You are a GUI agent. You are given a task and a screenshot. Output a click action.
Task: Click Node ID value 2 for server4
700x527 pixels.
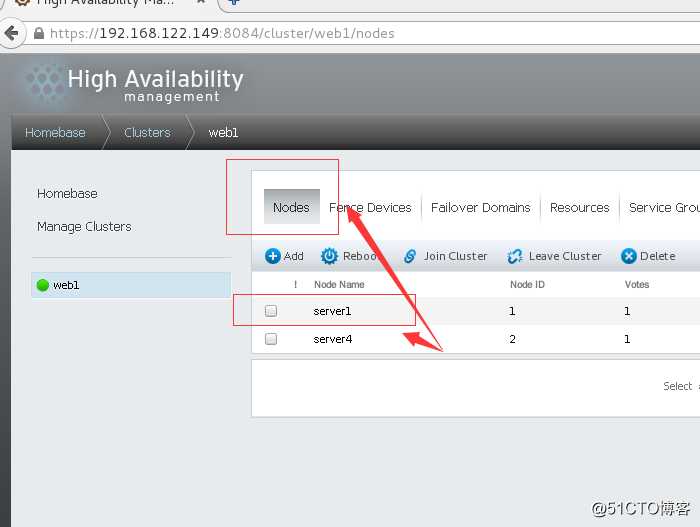tap(512, 339)
